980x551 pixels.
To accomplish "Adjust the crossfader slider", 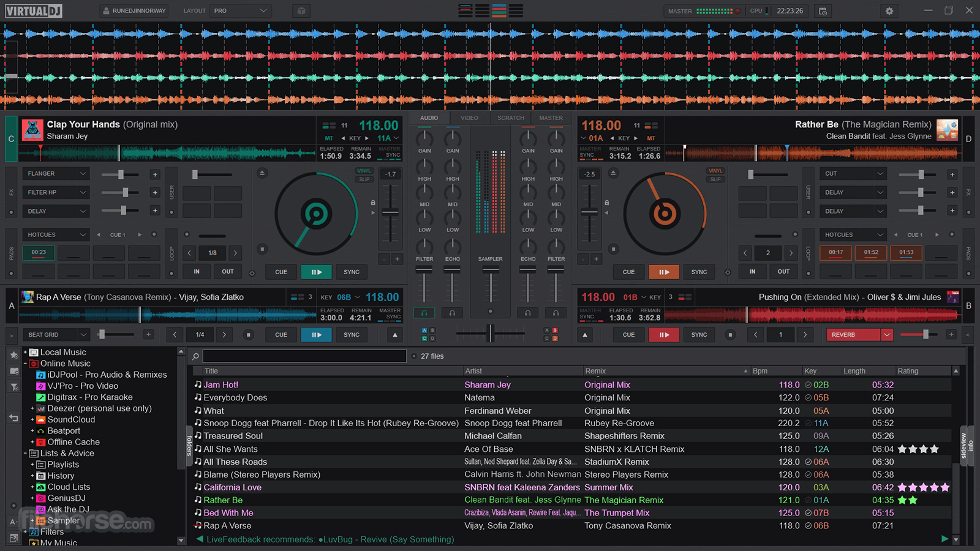I will pyautogui.click(x=490, y=334).
